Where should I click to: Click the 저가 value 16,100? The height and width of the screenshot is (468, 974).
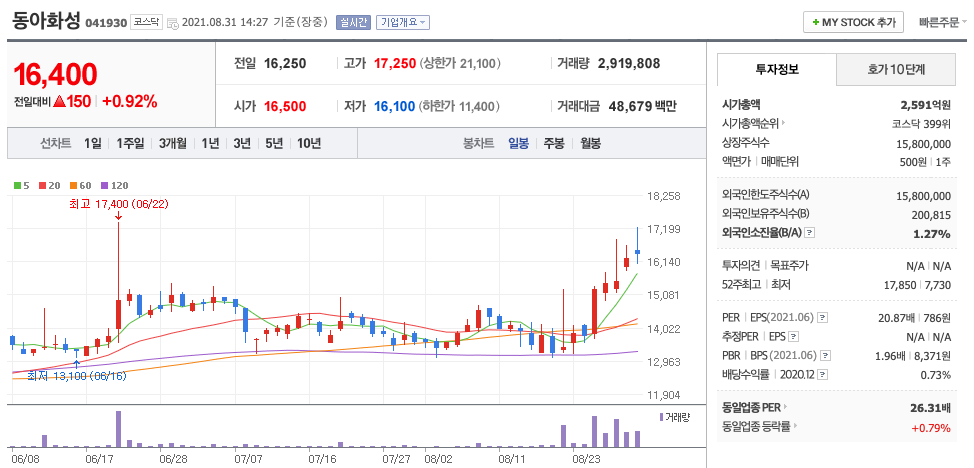click(394, 106)
